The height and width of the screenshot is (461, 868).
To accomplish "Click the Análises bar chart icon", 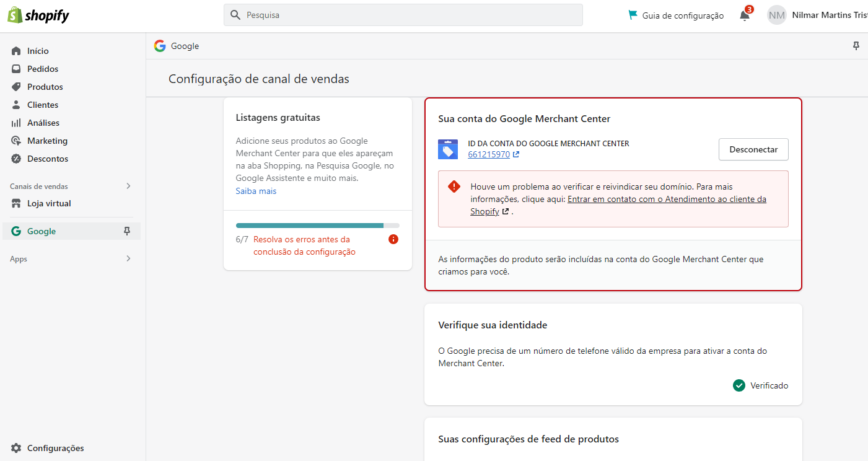I will (x=16, y=123).
